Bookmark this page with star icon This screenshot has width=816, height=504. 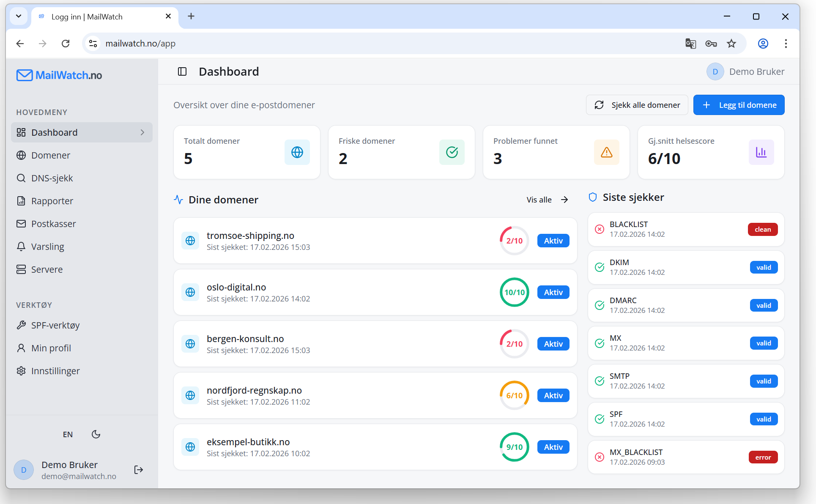click(x=731, y=44)
